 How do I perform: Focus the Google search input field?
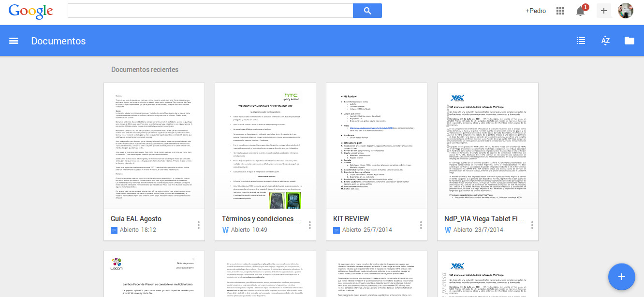[210, 11]
